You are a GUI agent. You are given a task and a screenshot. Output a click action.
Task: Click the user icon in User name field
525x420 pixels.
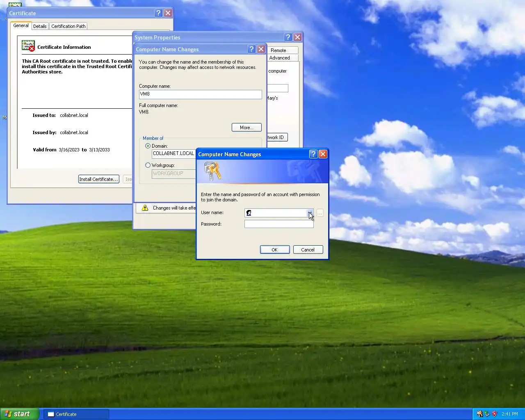[249, 213]
